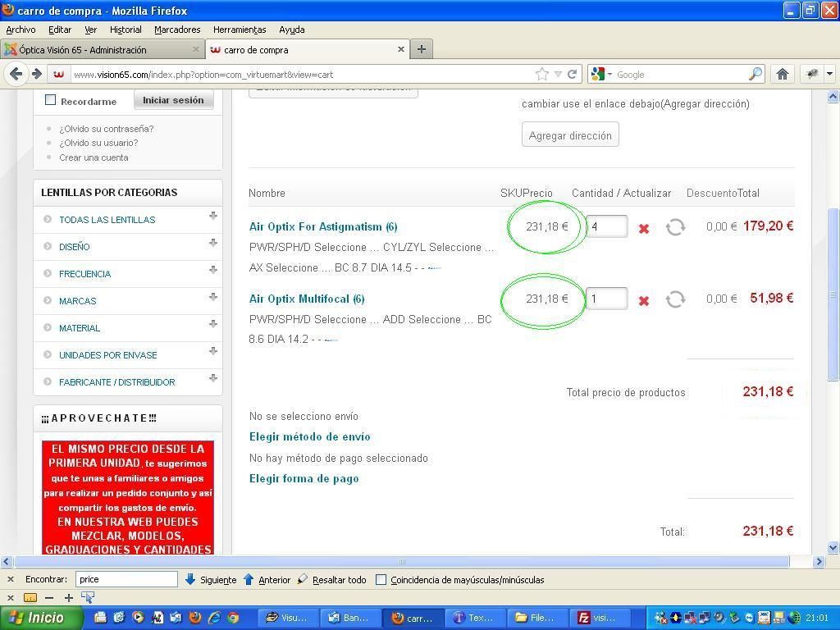Screen dimensions: 840x630
Task: Open the File folder taskbar item
Action: 537,618
